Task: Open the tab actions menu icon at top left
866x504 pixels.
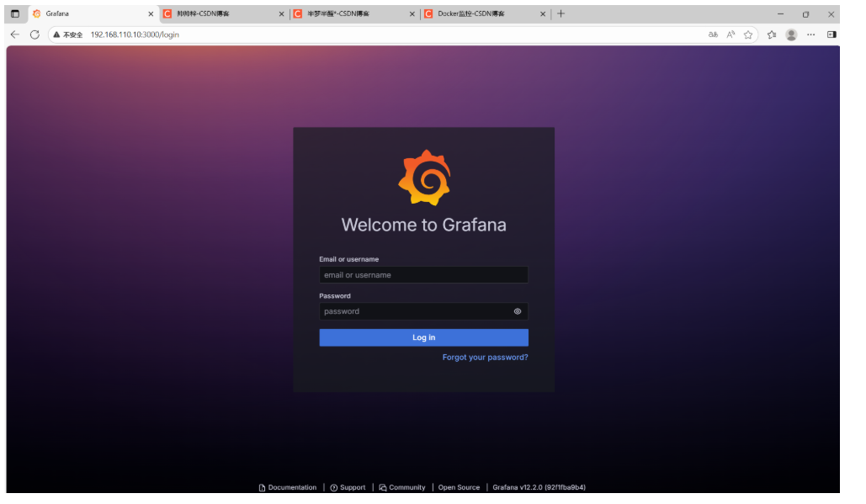Action: pyautogui.click(x=15, y=13)
